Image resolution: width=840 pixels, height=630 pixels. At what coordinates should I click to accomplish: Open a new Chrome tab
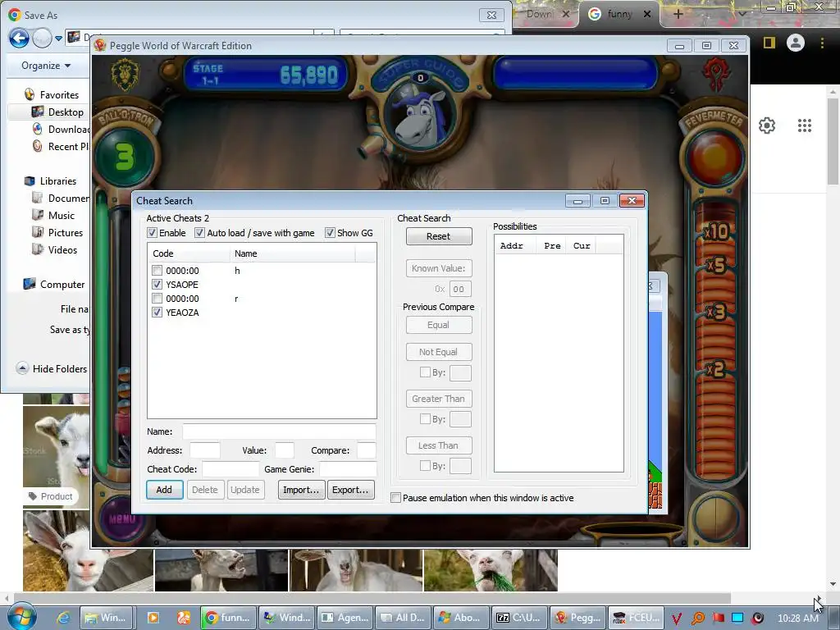[678, 15]
